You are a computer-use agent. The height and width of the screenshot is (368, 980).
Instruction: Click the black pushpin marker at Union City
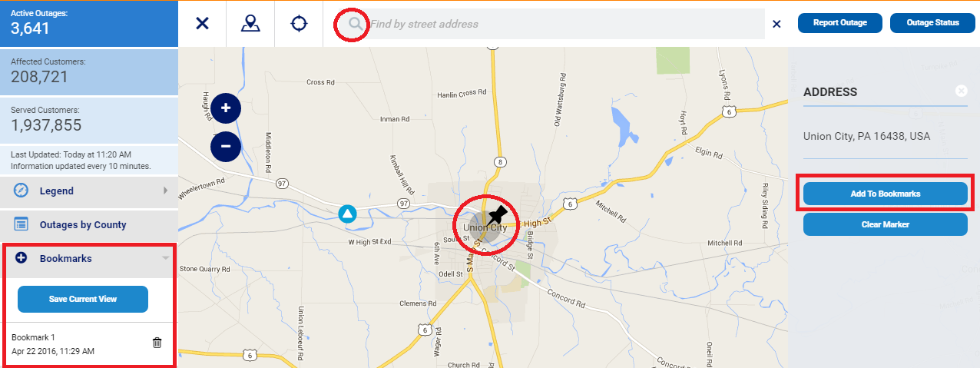pos(498,214)
